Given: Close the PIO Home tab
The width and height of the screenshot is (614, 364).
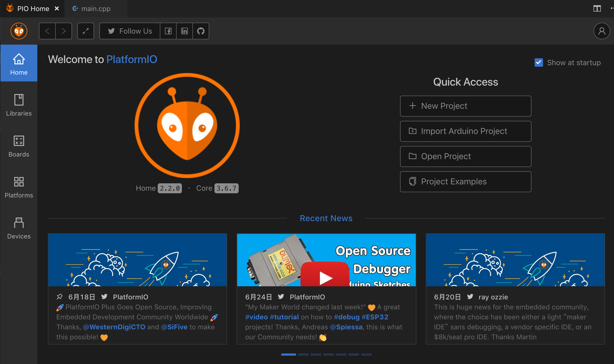Looking at the screenshot, I should [x=57, y=9].
